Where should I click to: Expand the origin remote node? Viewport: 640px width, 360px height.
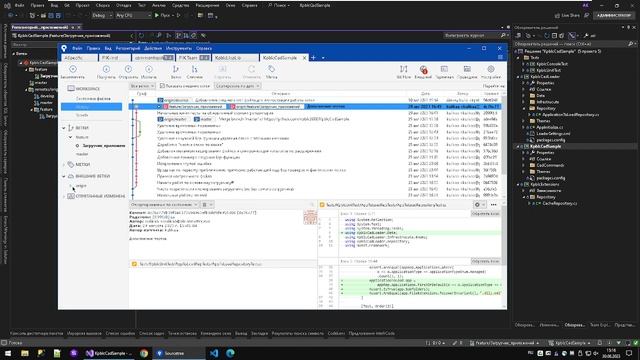tap(71, 186)
